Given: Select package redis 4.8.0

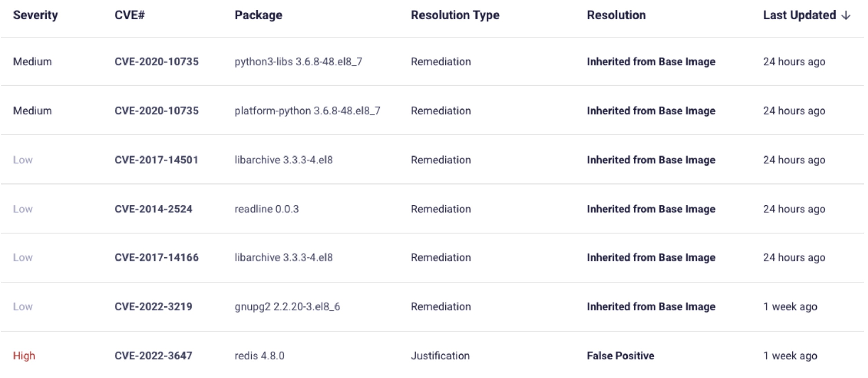Looking at the screenshot, I should [260, 355].
